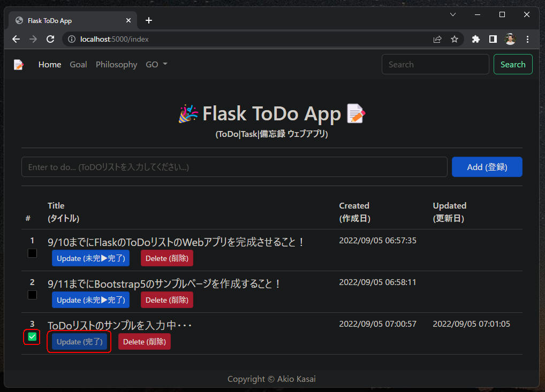
Task: Click the task 3 title text
Action: 119,326
